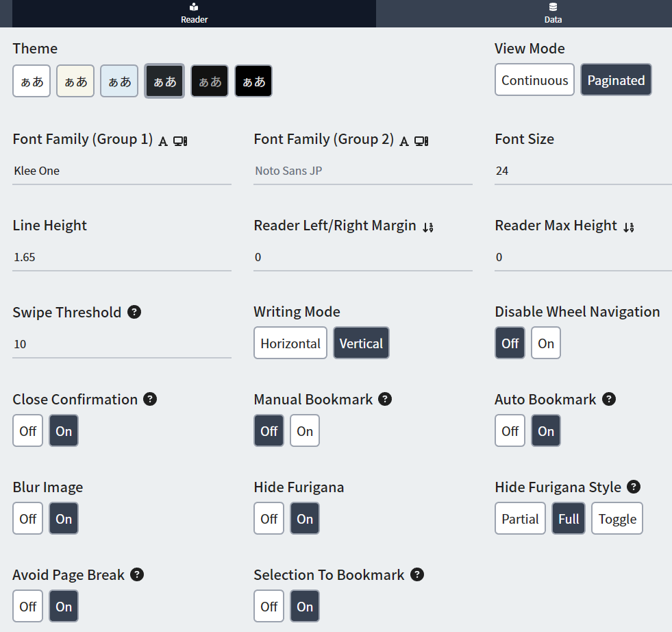
Task: Select the white theme swatch
Action: click(32, 82)
